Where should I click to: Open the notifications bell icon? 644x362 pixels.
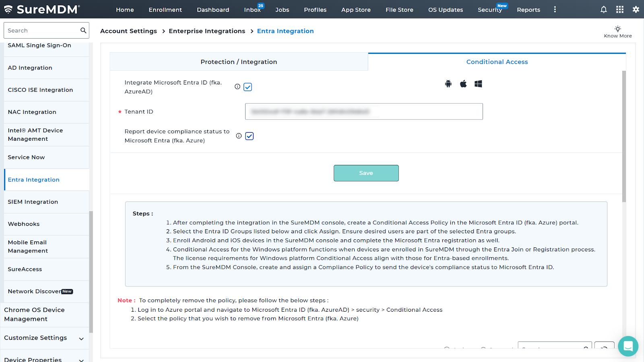[x=603, y=10]
